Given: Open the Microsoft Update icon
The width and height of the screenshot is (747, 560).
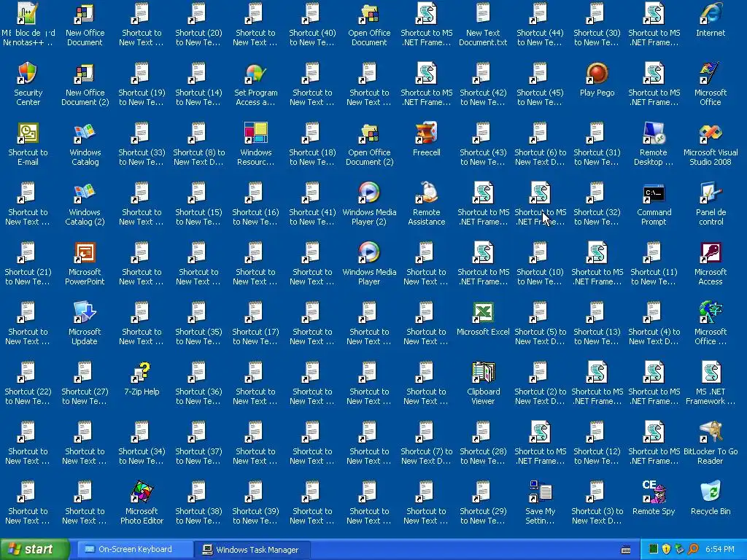Looking at the screenshot, I should (85, 322).
